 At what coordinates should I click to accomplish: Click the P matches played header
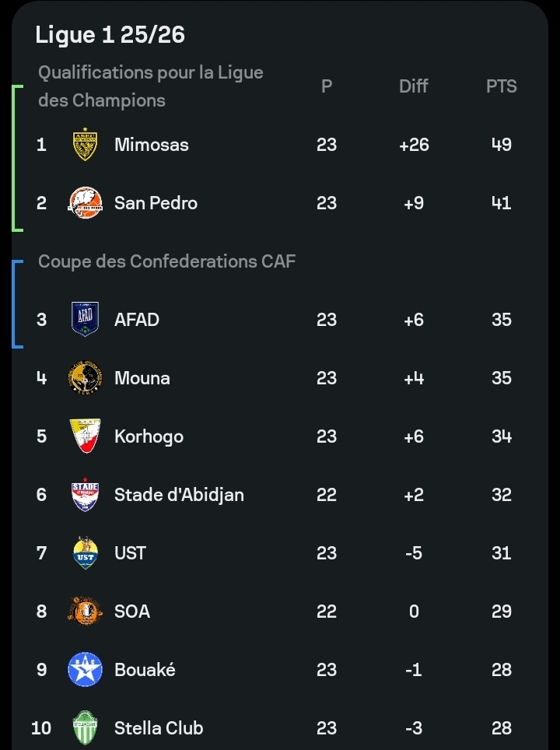327,86
